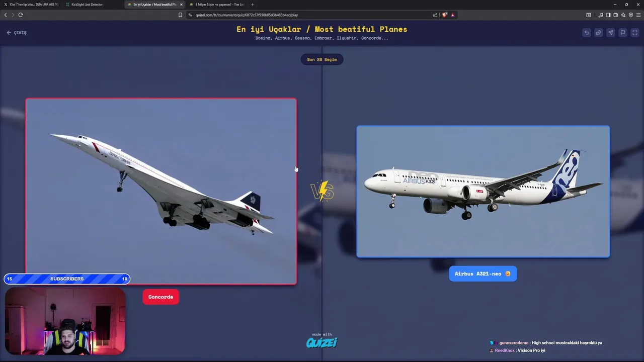Click the quizei.com address bar URL
Viewport: 644px width, 362px height.
click(x=247, y=15)
